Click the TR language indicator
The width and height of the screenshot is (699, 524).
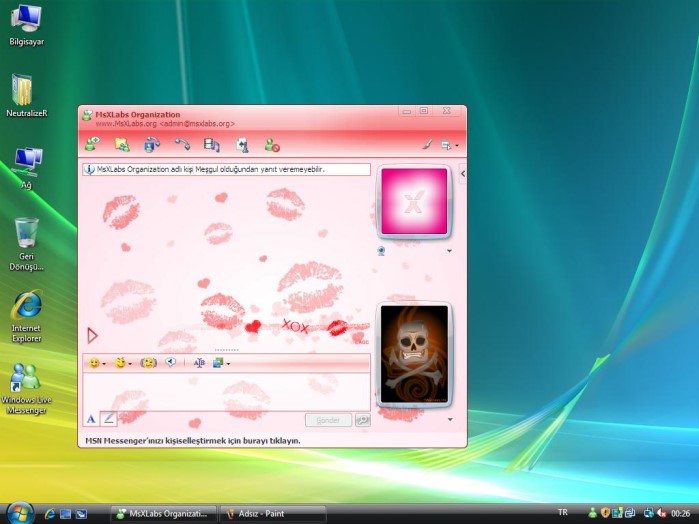(563, 512)
